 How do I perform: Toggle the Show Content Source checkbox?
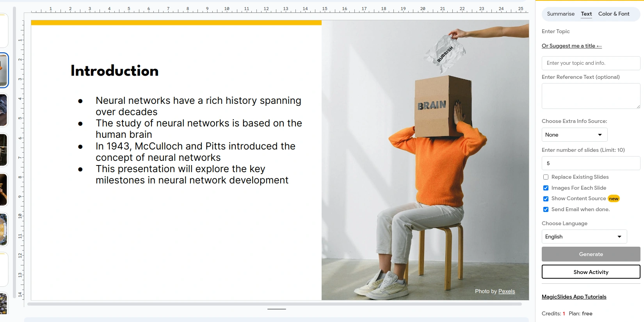pos(546,199)
